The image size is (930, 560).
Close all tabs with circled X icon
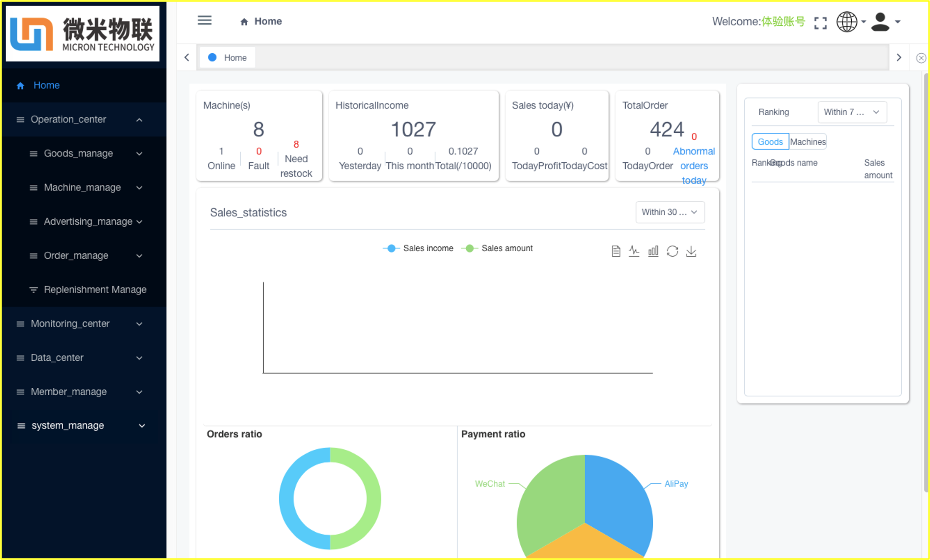(921, 58)
